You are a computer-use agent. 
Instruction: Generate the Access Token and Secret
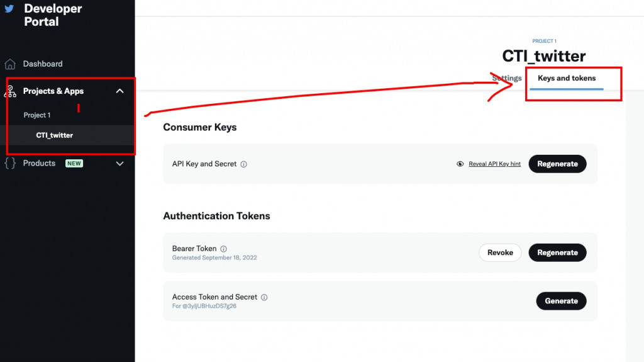click(561, 301)
